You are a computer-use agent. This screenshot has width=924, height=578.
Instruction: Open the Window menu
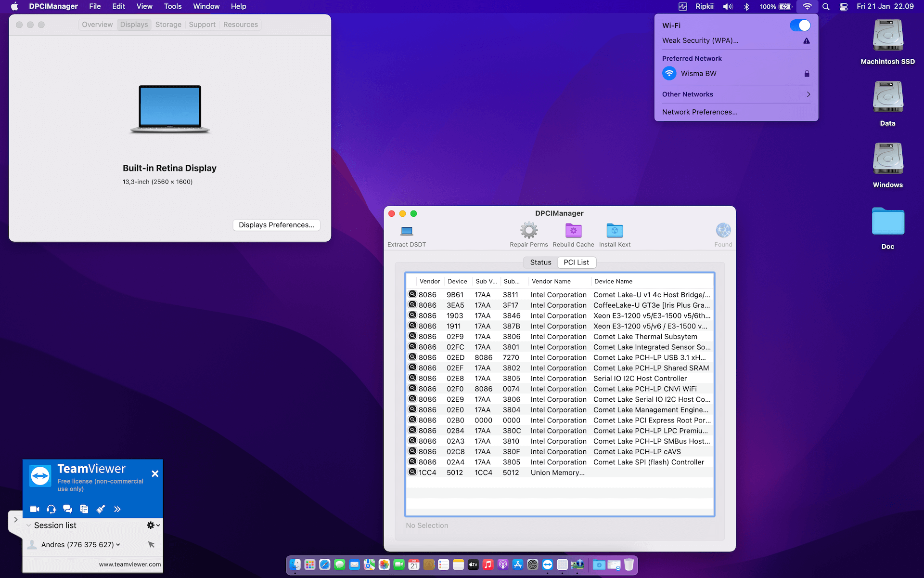tap(206, 6)
